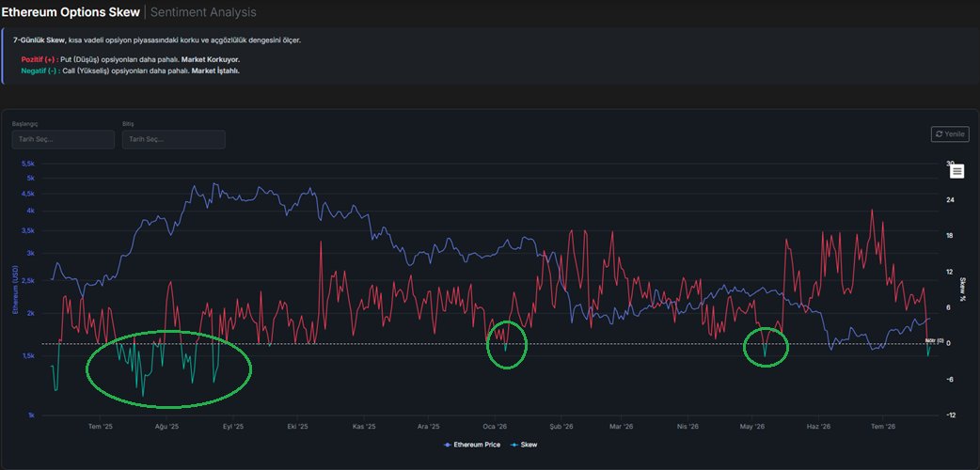
Task: Click the Yenile refresh button
Action: click(x=950, y=133)
